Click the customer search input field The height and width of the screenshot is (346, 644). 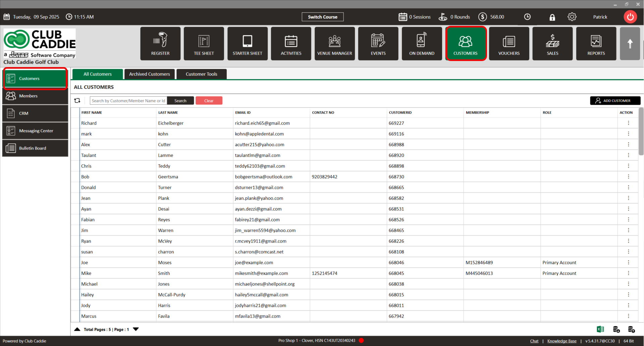[x=128, y=101]
